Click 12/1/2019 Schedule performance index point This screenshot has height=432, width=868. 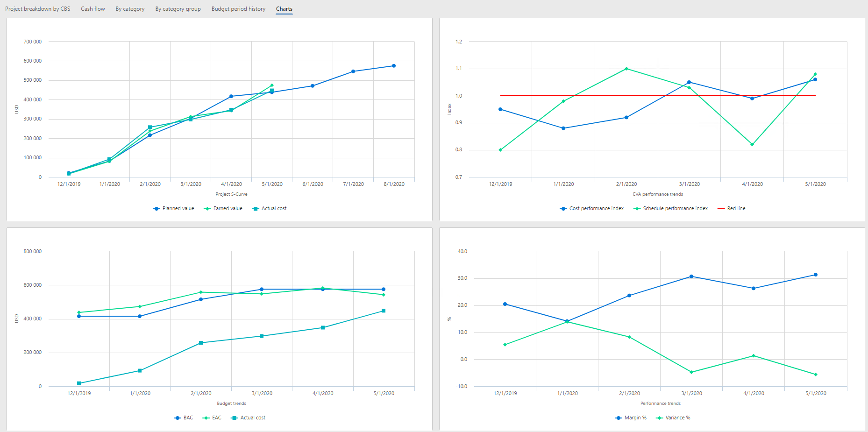click(500, 150)
